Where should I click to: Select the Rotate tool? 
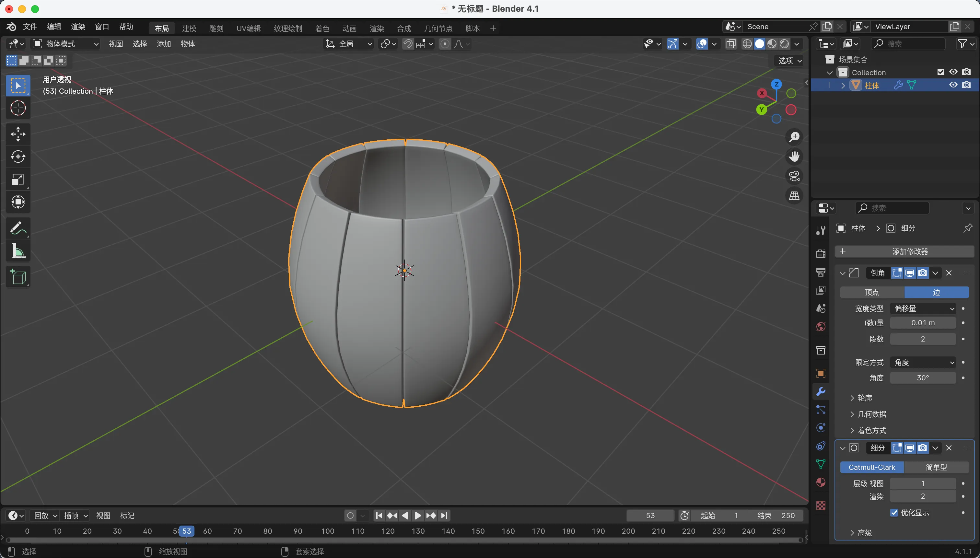pyautogui.click(x=18, y=157)
